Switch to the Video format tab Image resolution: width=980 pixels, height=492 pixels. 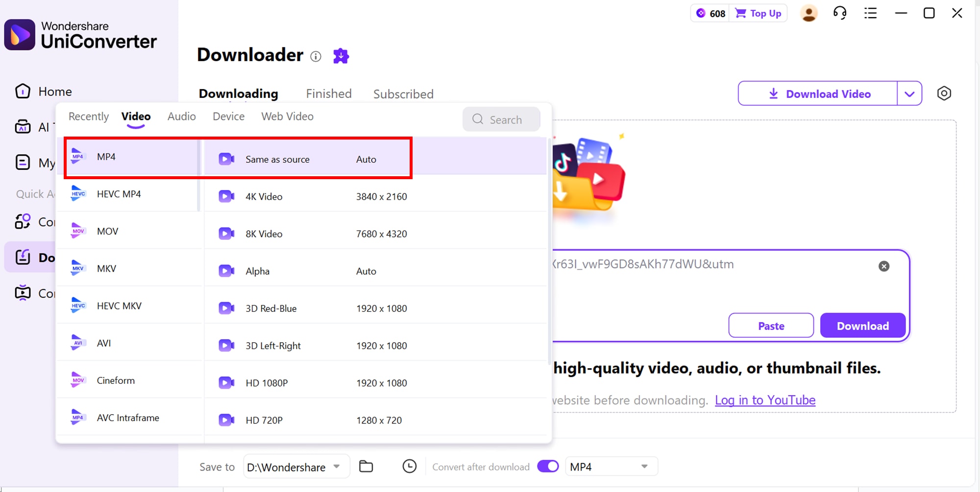coord(136,117)
